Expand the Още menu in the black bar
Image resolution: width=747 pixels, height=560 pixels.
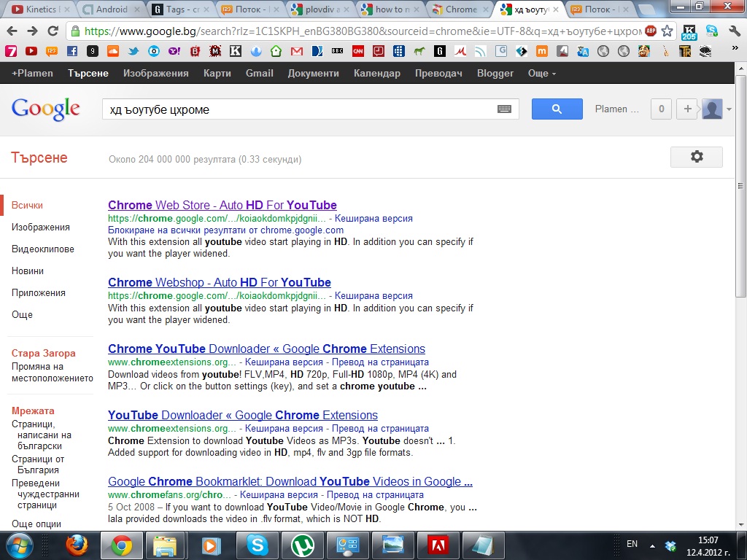click(x=542, y=74)
